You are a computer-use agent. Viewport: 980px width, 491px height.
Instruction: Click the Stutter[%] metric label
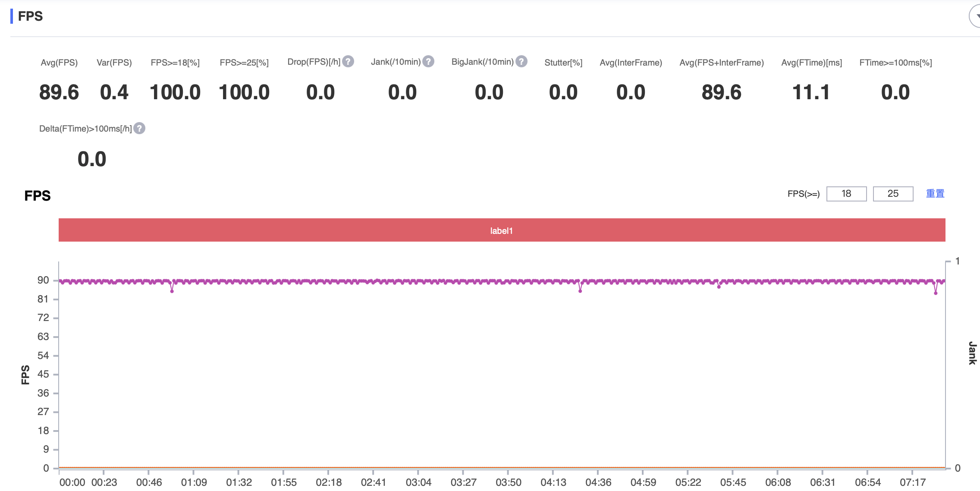pyautogui.click(x=563, y=63)
